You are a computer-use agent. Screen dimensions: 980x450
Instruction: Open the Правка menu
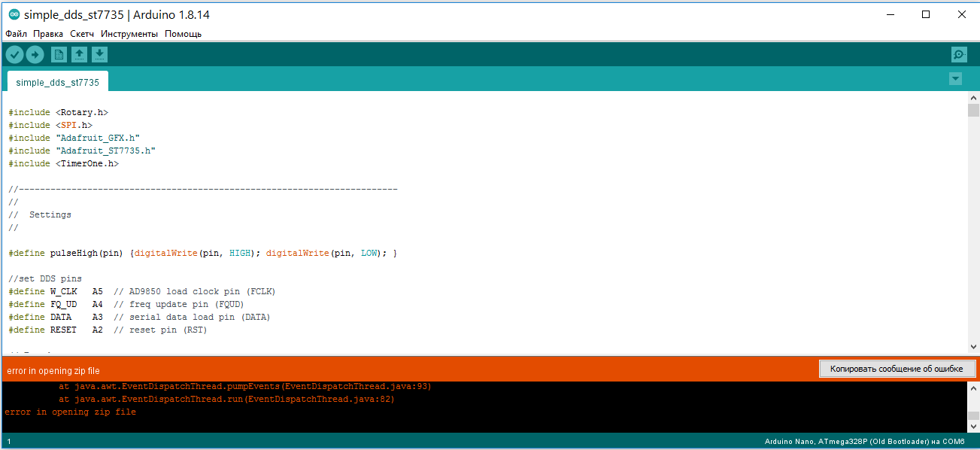(x=48, y=34)
